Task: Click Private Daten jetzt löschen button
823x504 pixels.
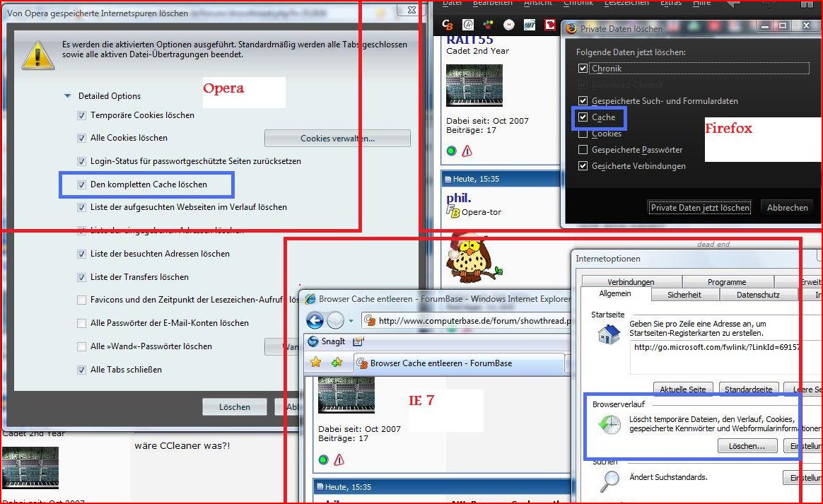Action: click(x=700, y=207)
